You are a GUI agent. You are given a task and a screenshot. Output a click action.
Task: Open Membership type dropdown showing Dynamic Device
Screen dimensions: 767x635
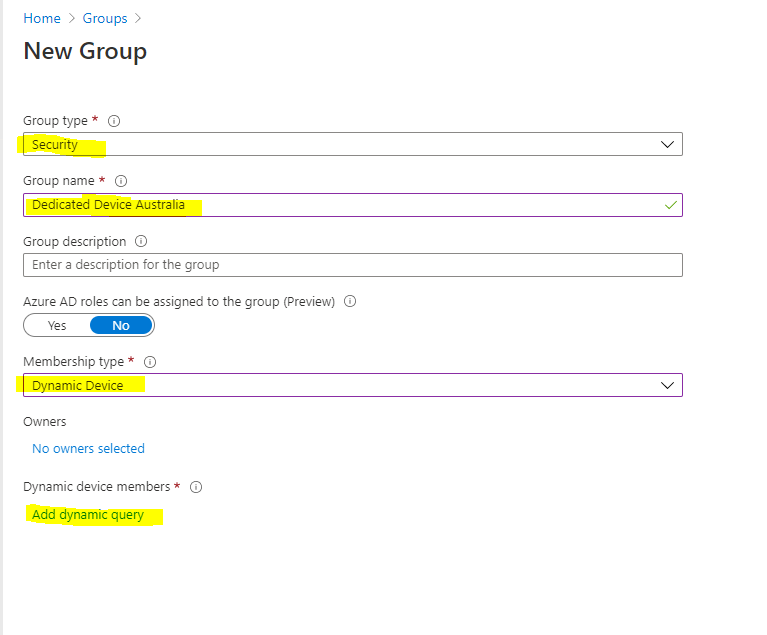coord(340,385)
